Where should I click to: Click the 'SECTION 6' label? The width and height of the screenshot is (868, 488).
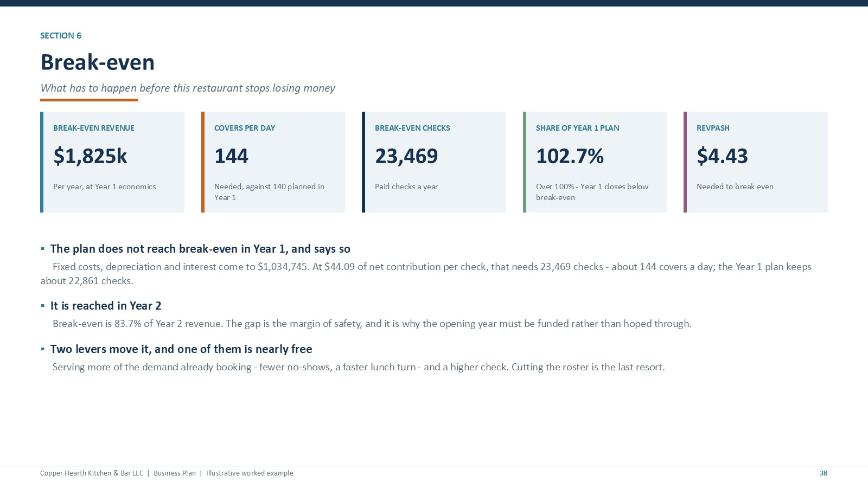pyautogui.click(x=60, y=36)
